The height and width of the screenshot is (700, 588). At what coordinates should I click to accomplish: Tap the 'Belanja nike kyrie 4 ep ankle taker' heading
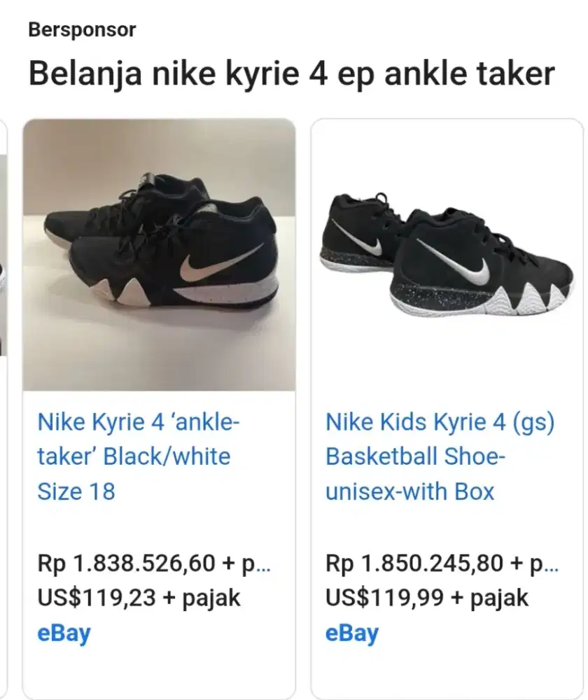pyautogui.click(x=291, y=73)
